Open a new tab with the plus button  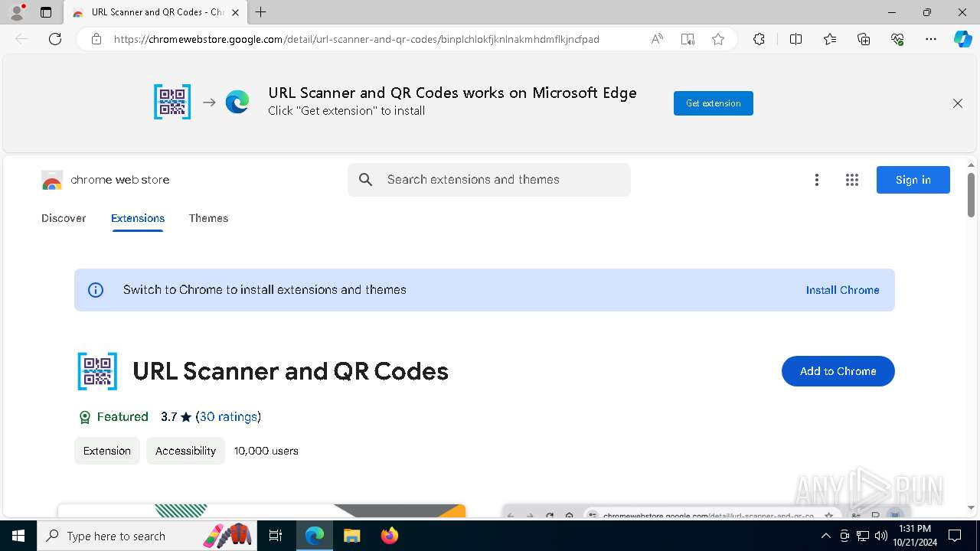[x=261, y=12]
